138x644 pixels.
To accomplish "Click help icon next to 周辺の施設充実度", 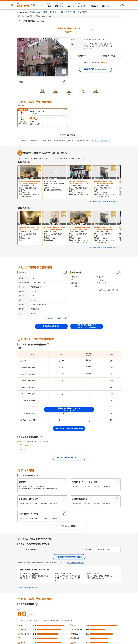I will coord(36,604).
